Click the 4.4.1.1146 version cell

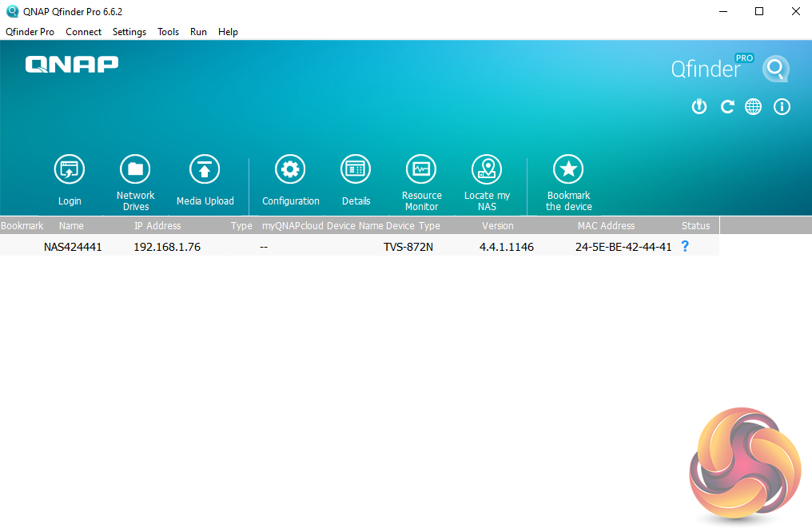[507, 247]
